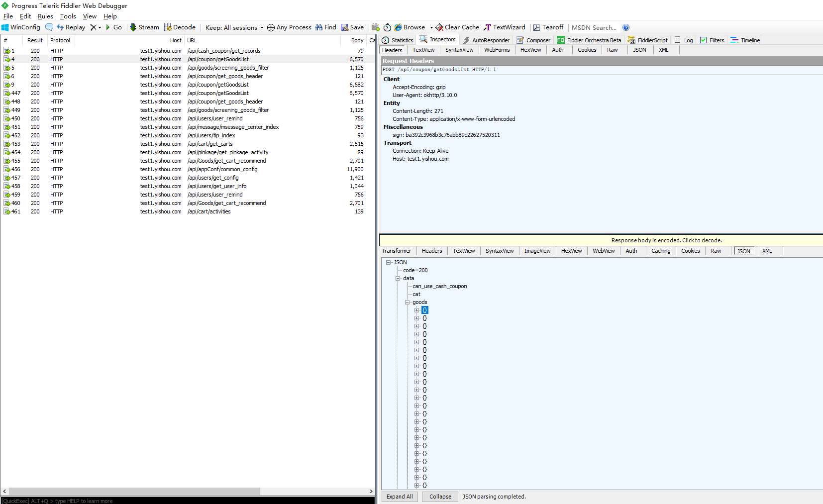
Task: Click the Go resume button
Action: 113,27
